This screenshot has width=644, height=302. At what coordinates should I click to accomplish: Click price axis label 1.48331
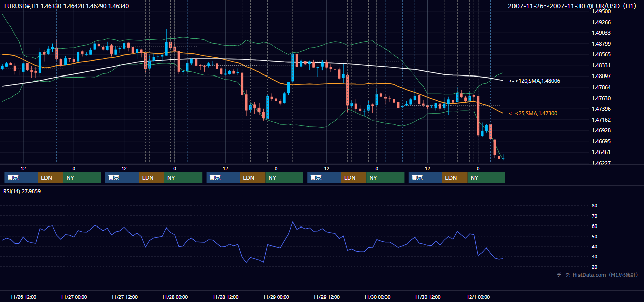601,65
